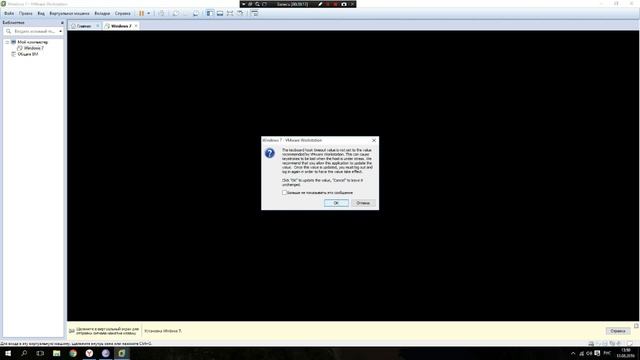
Task: Collapse the Мой компьютер tree node
Action: coord(7,42)
